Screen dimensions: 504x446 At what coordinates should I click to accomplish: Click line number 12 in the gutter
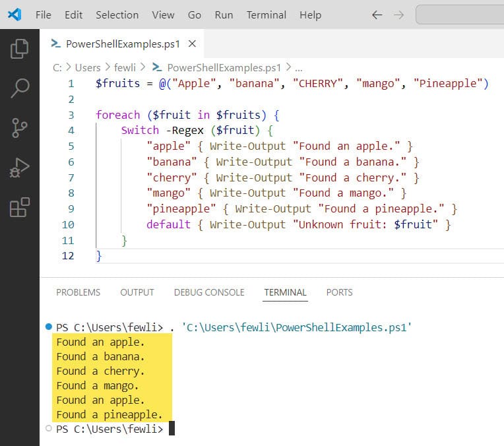(x=68, y=255)
